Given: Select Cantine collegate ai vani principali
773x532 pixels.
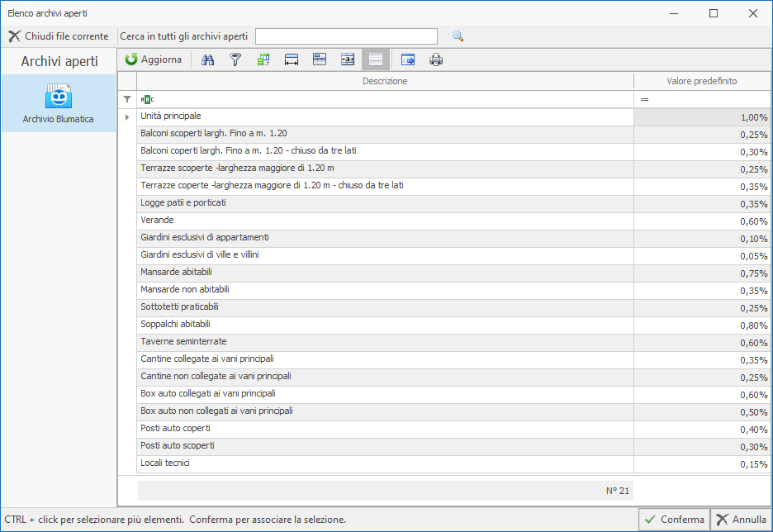Looking at the screenshot, I should click(385, 360).
